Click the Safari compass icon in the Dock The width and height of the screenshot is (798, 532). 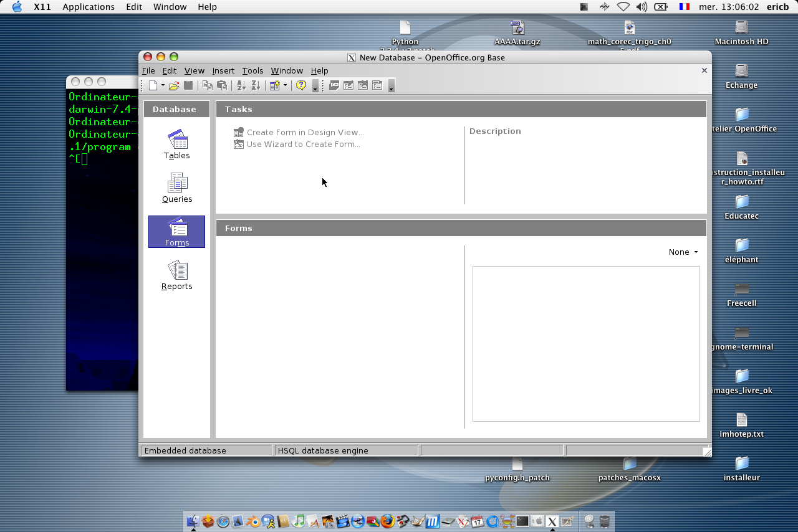[223, 521]
